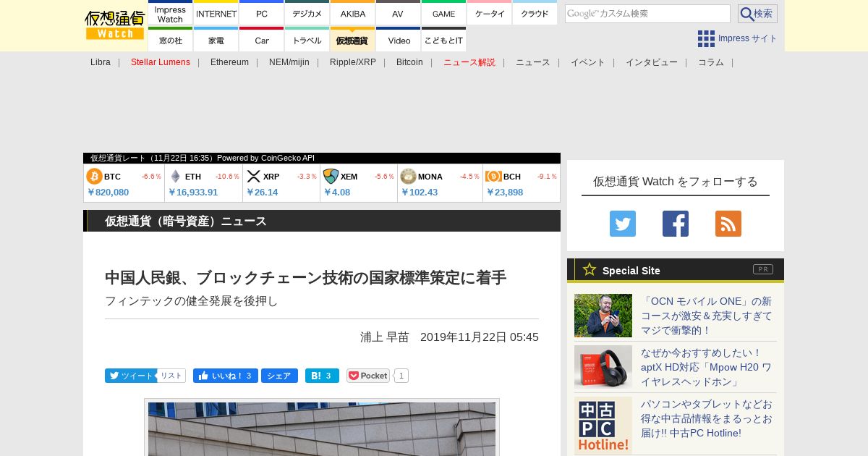Open the クラウド tab

(x=535, y=14)
